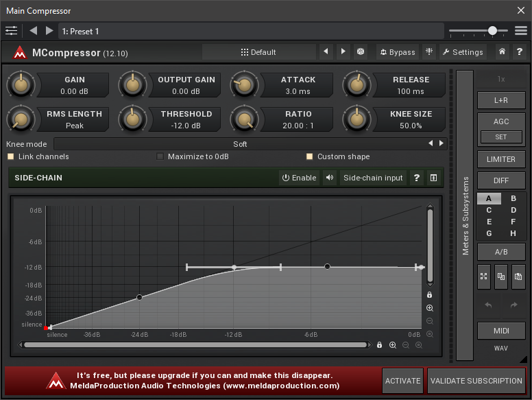Select next MCompressor preset arrow
Screen dimensions: 532x400
(343, 51)
